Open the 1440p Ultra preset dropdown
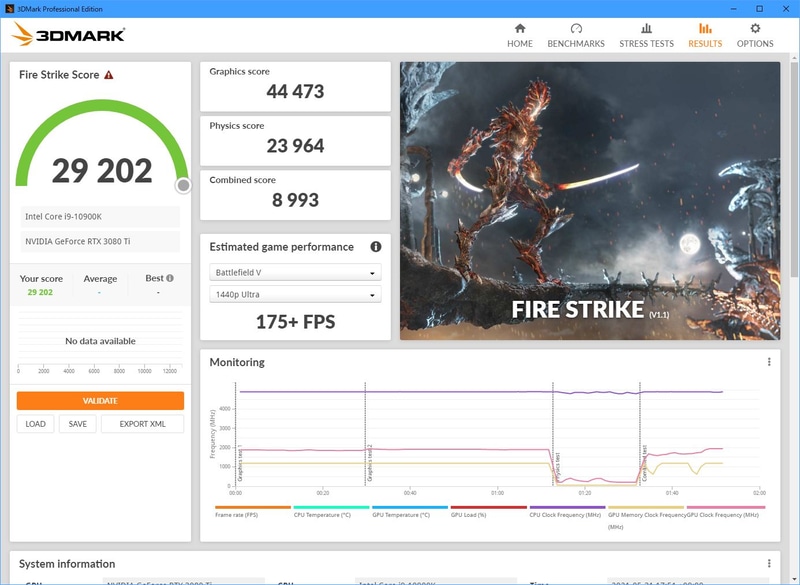 pos(296,295)
